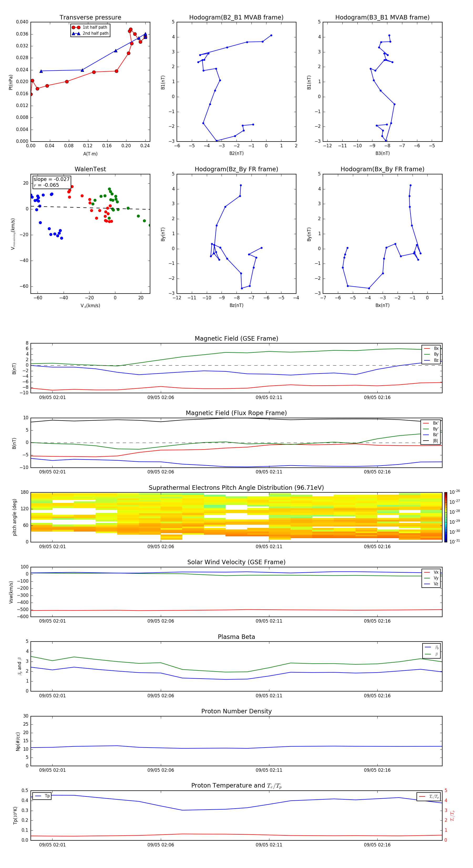Click Bz' legend entry in Flux Rope plot
473x868 pixels.
point(431,435)
